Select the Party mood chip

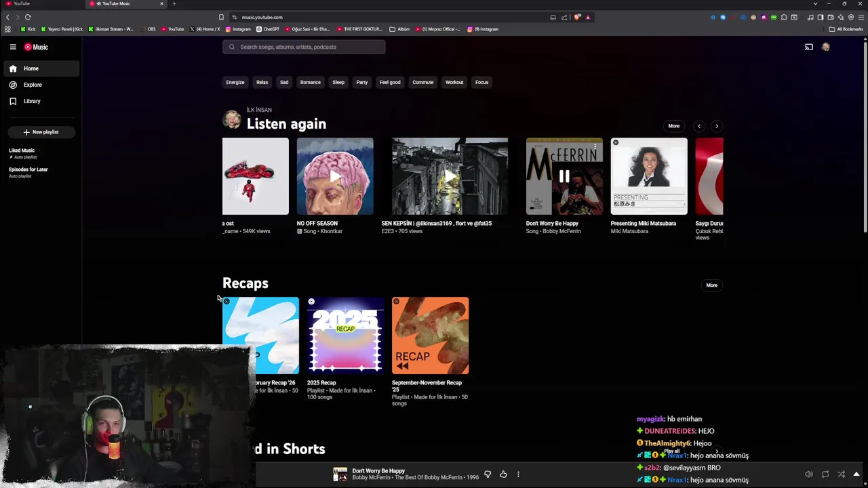(x=362, y=83)
